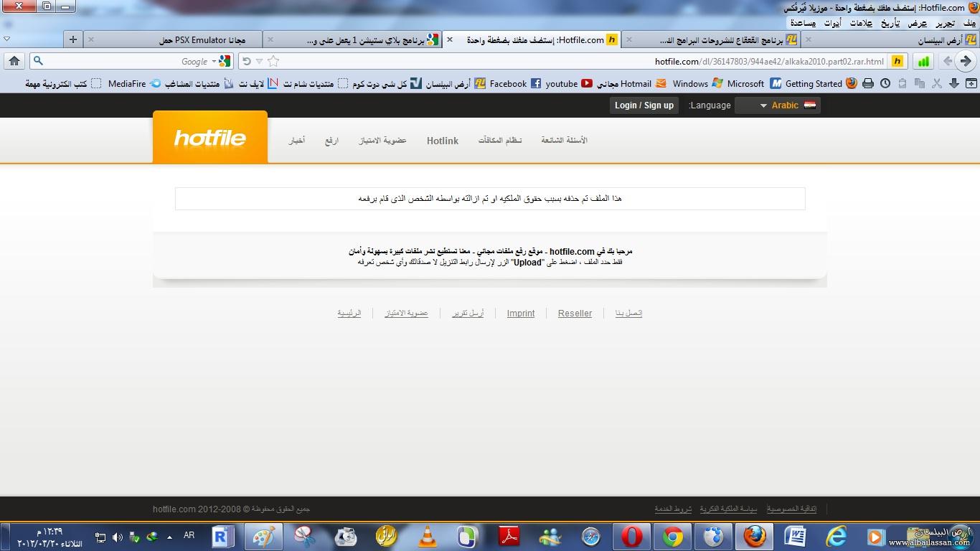Open the Arabic language dropdown
This screenshot has width=980, height=551.
[778, 105]
